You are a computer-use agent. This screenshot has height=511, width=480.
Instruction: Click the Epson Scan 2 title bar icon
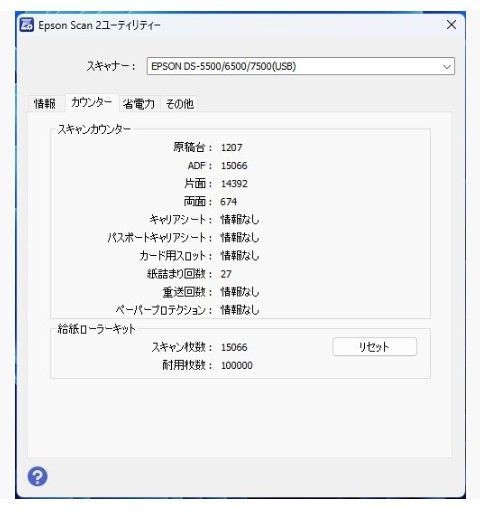click(27, 25)
